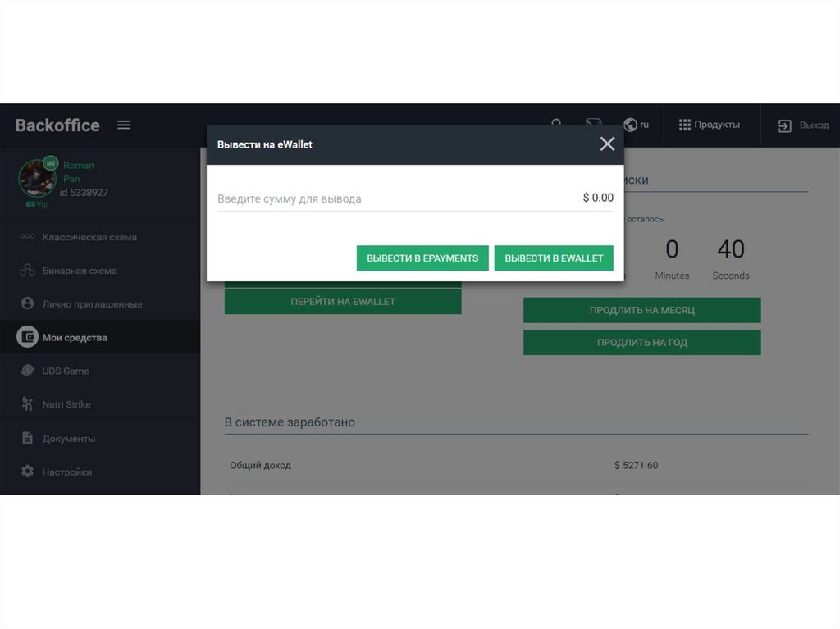Viewport: 840px width, 629px height.
Task: Open the Продукты grid icon
Action: (684, 125)
